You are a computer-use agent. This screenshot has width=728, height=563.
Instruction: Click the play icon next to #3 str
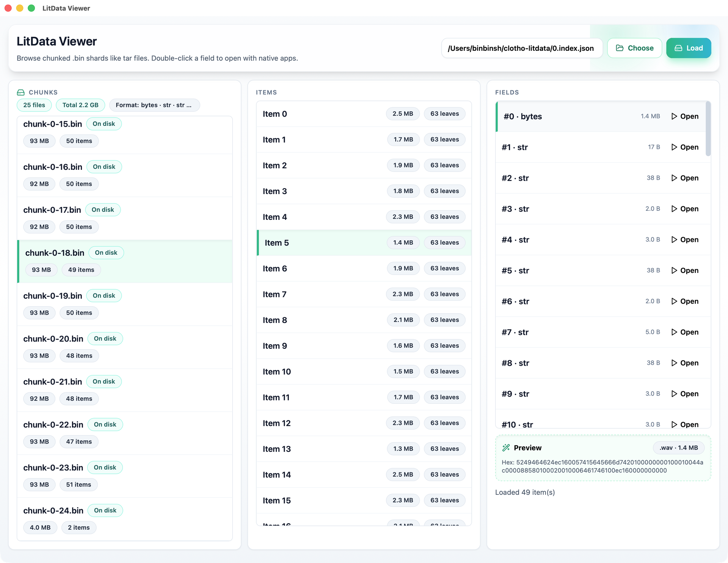674,209
